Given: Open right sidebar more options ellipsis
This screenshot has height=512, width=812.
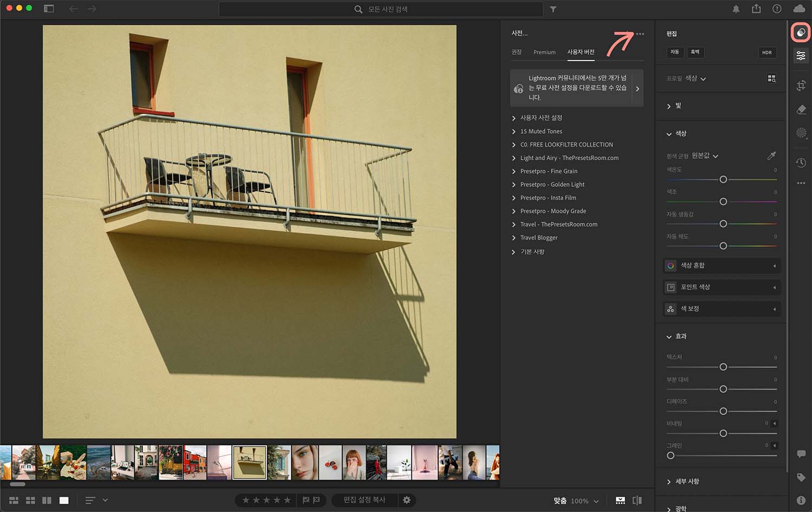Looking at the screenshot, I should [801, 183].
